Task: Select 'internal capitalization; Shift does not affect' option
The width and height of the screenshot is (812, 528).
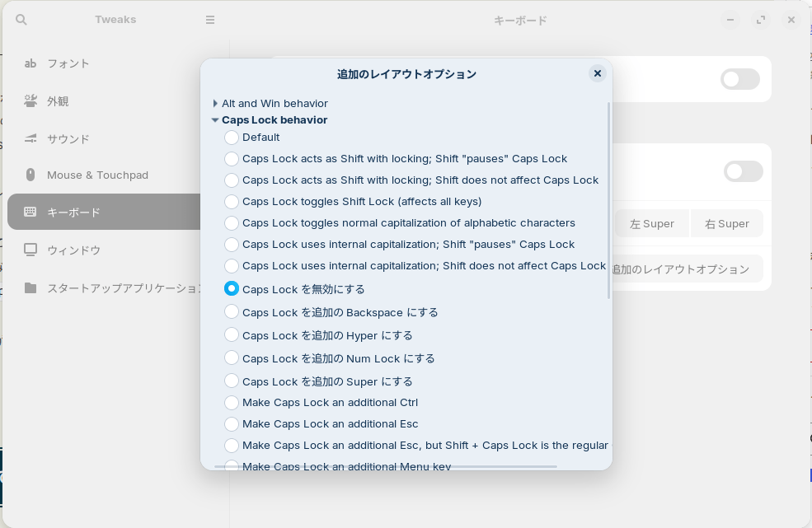Action: coord(232,265)
